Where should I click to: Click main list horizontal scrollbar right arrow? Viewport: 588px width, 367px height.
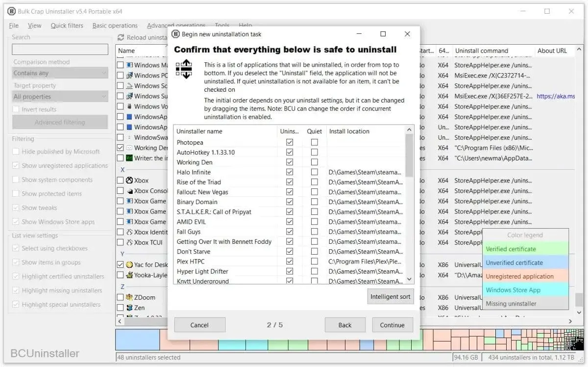(571, 321)
